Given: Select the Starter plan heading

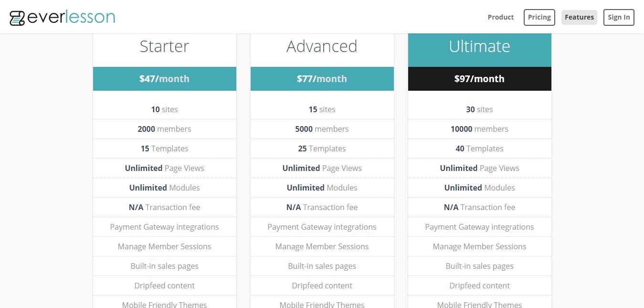Looking at the screenshot, I should pyautogui.click(x=164, y=46).
